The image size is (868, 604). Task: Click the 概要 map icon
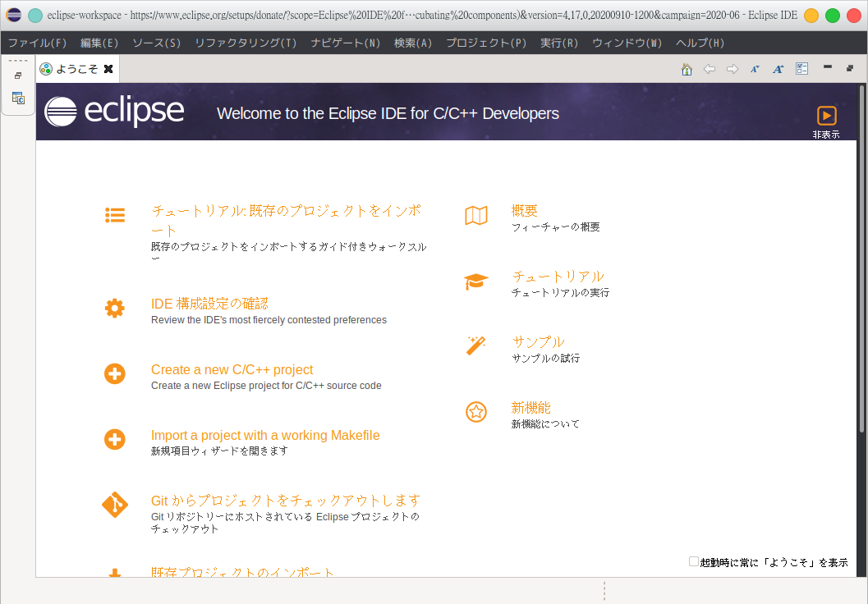click(476, 215)
